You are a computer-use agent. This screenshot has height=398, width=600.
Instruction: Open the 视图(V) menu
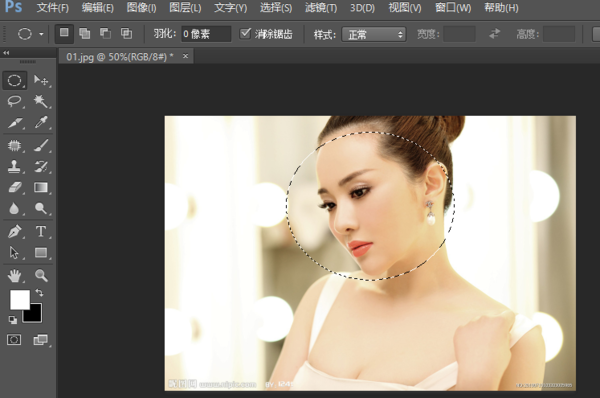point(404,8)
